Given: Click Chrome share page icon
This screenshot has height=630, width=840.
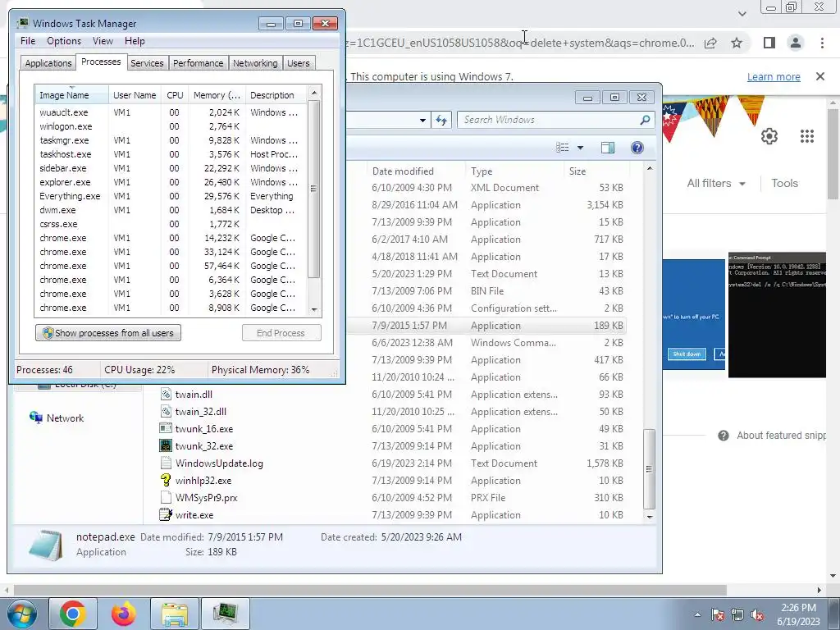Looking at the screenshot, I should tap(710, 43).
